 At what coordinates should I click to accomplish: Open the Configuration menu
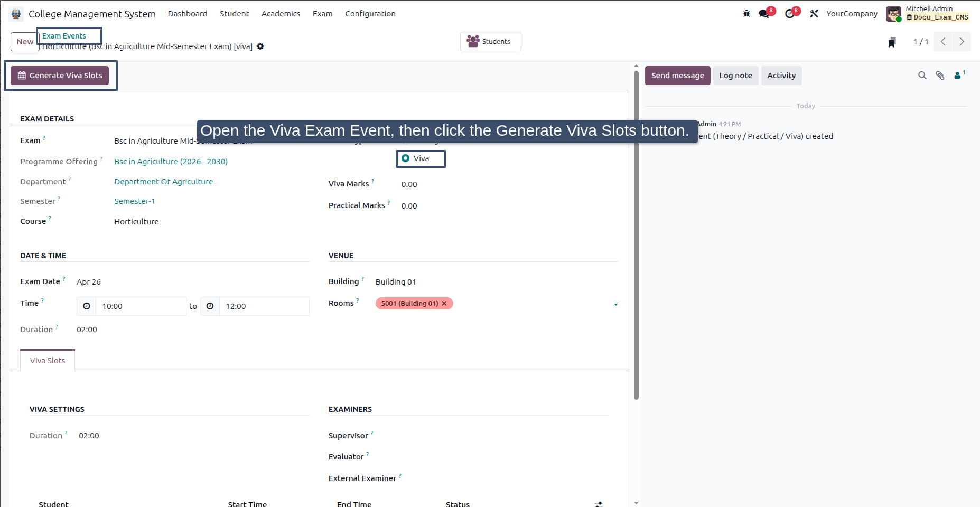[370, 14]
